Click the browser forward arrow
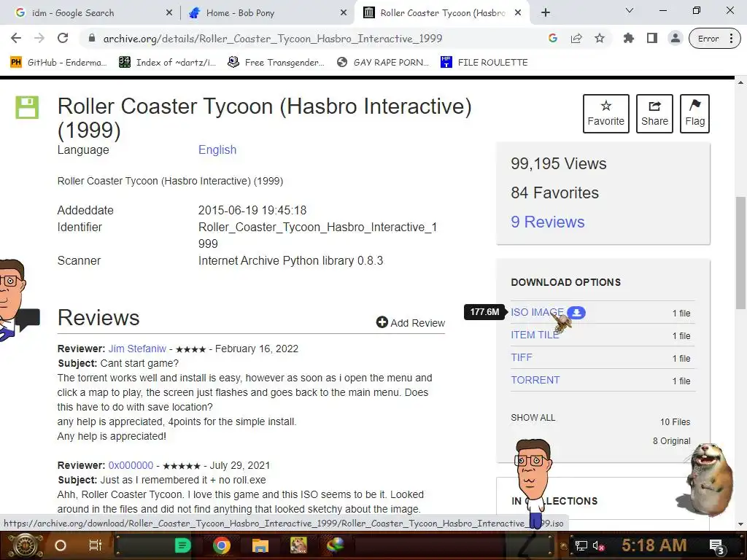This screenshot has height=560, width=747. pos(39,38)
